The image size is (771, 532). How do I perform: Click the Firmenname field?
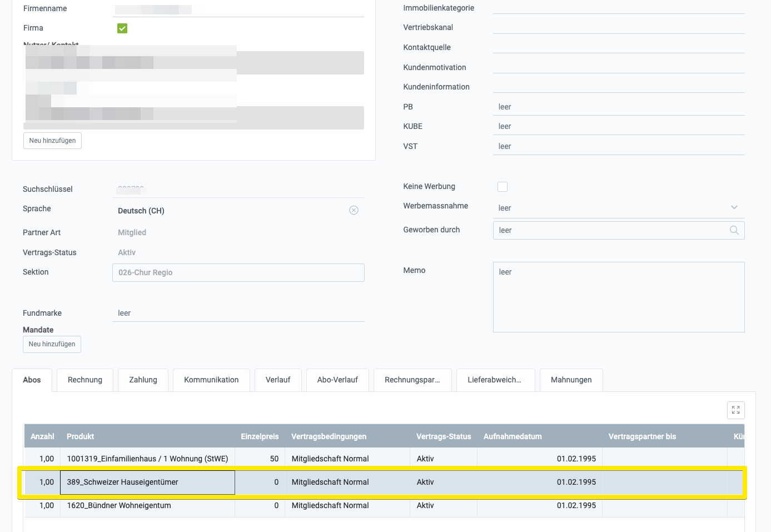(x=238, y=9)
